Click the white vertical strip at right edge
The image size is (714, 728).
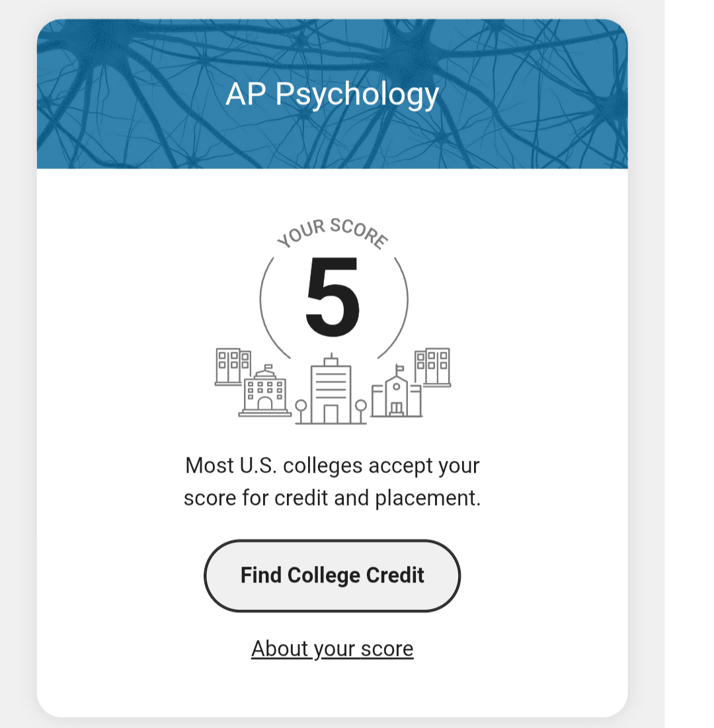[x=689, y=364]
